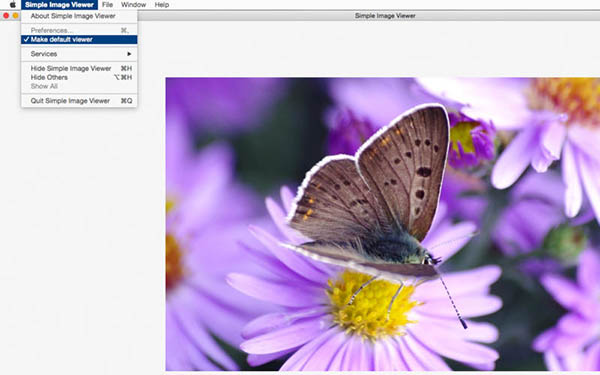
Task: Expand the Services submenu
Action: pyautogui.click(x=79, y=54)
